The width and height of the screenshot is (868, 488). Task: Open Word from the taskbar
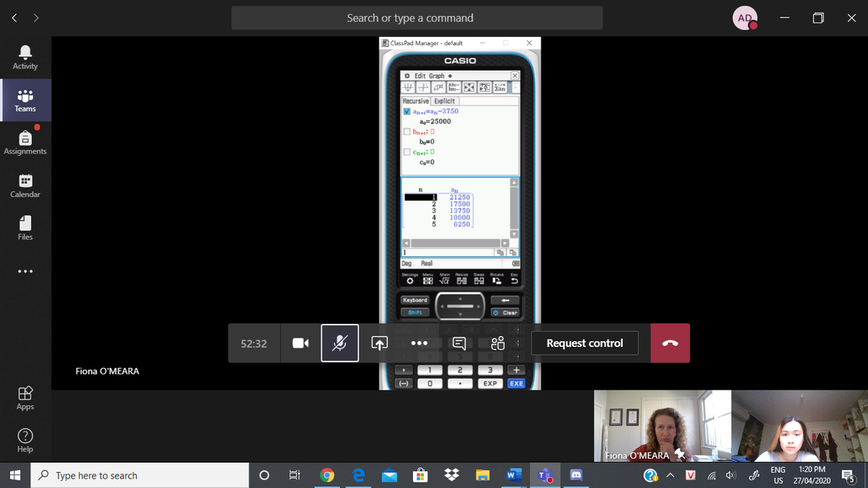click(512, 475)
